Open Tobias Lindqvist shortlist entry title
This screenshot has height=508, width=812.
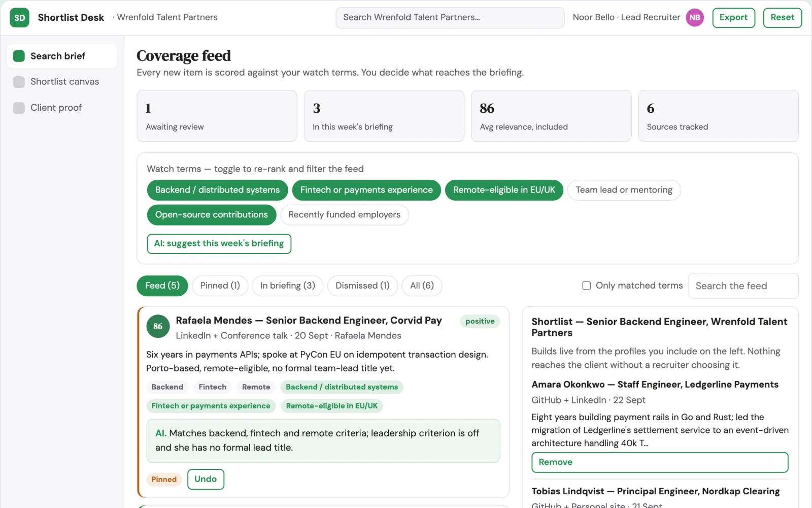point(655,491)
